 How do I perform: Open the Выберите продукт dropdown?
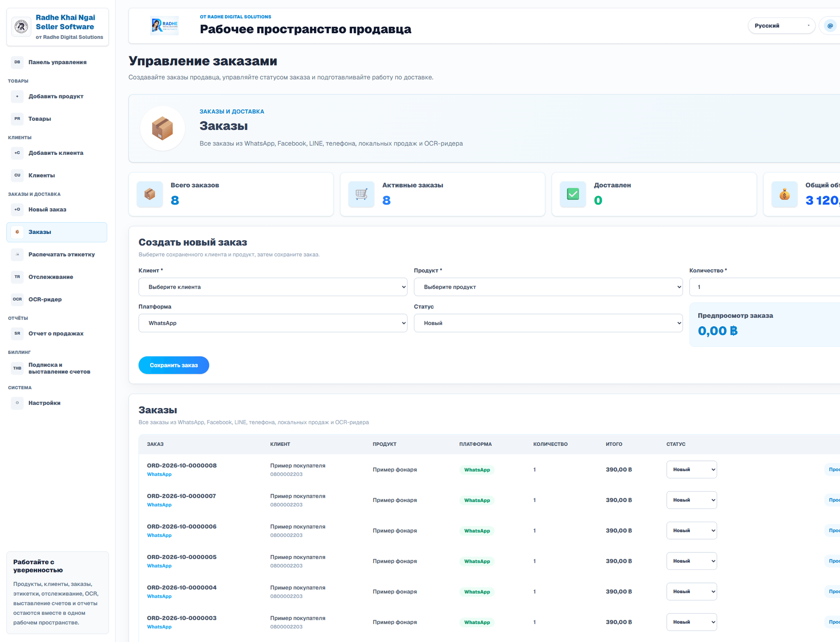tap(548, 287)
